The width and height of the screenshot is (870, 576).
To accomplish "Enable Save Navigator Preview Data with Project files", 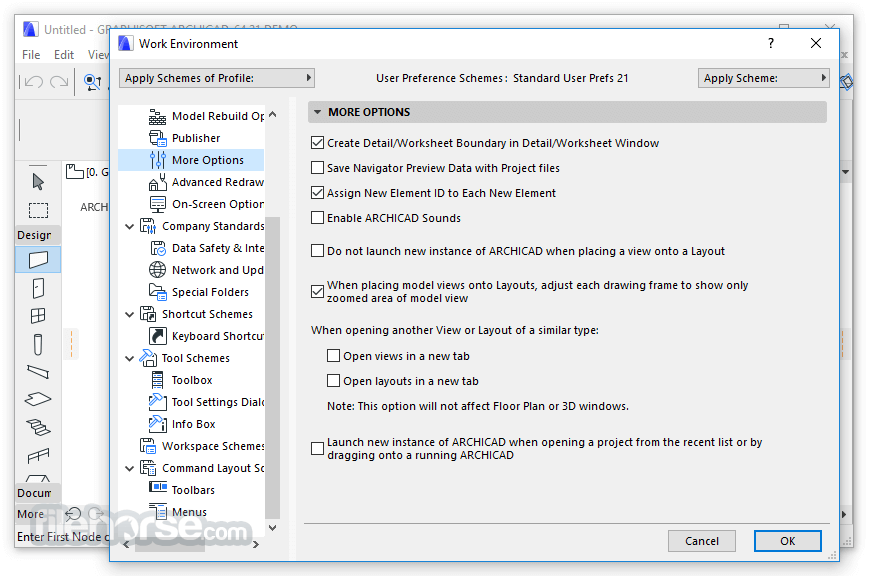I will point(317,168).
